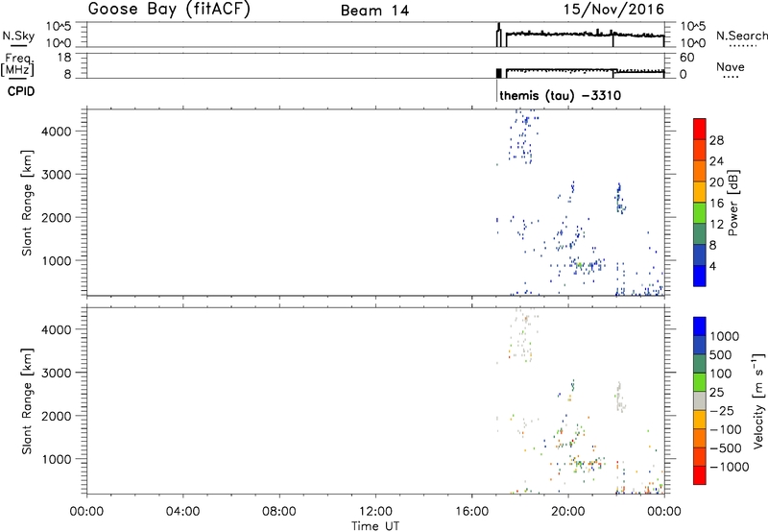
Task: Click the title 'Goose Bay (fitACF)'
Action: 169,10
